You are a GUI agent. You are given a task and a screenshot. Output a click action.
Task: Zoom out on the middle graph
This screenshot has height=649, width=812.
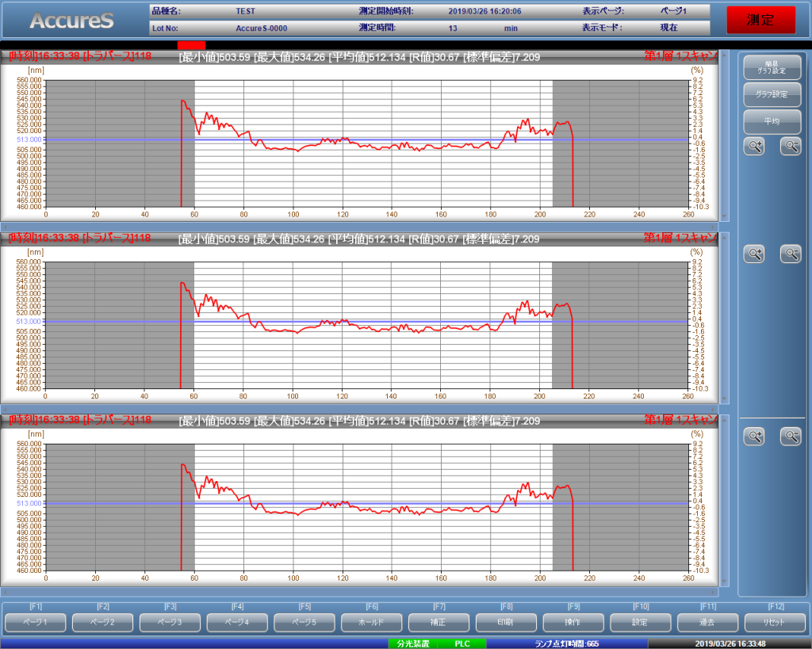pos(791,254)
